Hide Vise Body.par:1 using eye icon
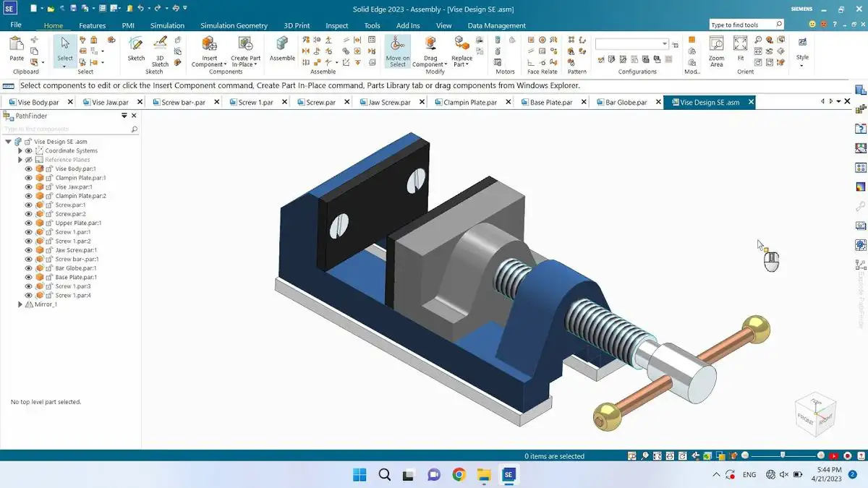This screenshot has width=868, height=488. click(x=29, y=169)
